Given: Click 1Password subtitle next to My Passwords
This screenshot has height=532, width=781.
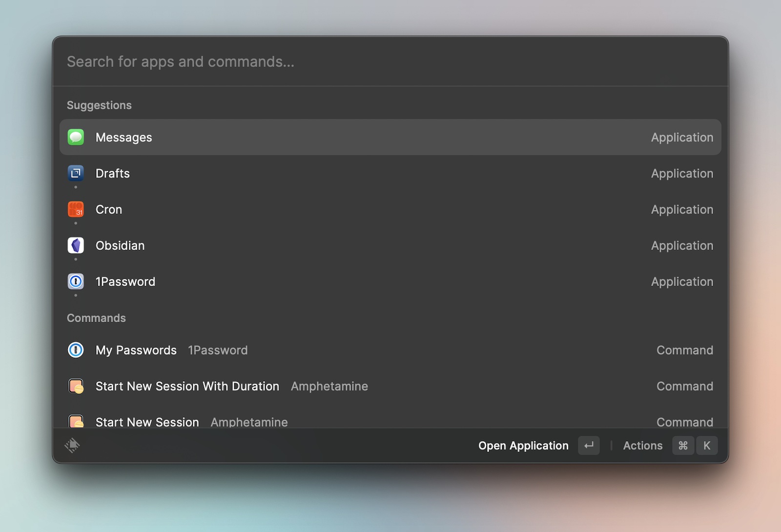Looking at the screenshot, I should (x=218, y=350).
